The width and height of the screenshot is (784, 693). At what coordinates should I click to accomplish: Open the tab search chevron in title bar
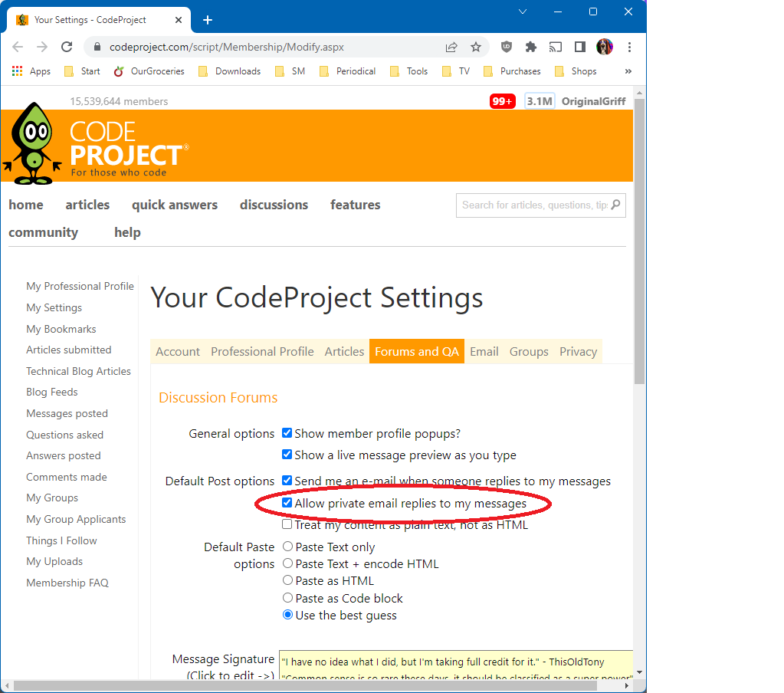coord(523,11)
